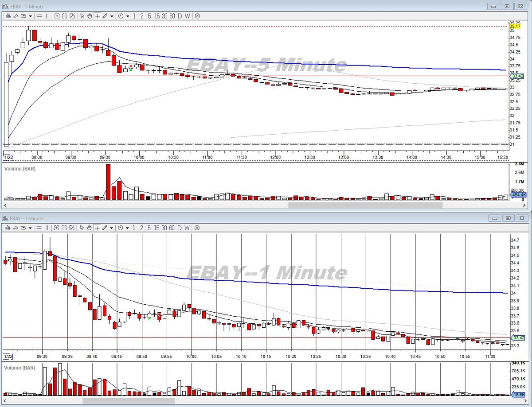Expand clock dropdown arrow in 1 Minute toolbar
This screenshot has width=532, height=407.
pyautogui.click(x=128, y=228)
